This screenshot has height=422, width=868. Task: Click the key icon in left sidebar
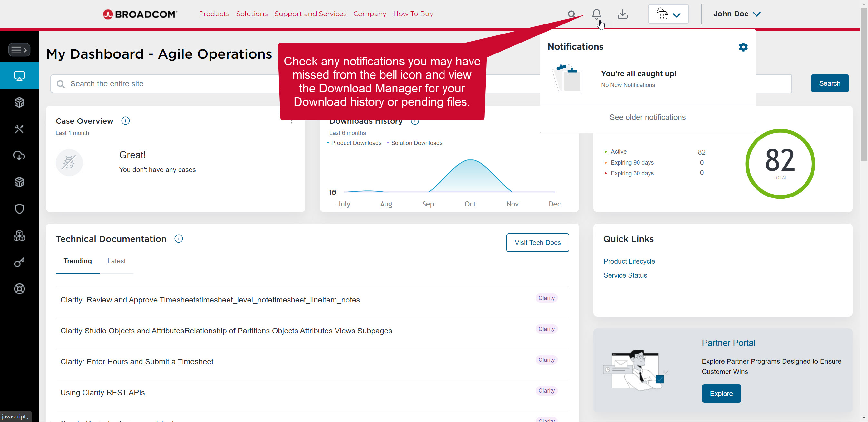point(19,262)
